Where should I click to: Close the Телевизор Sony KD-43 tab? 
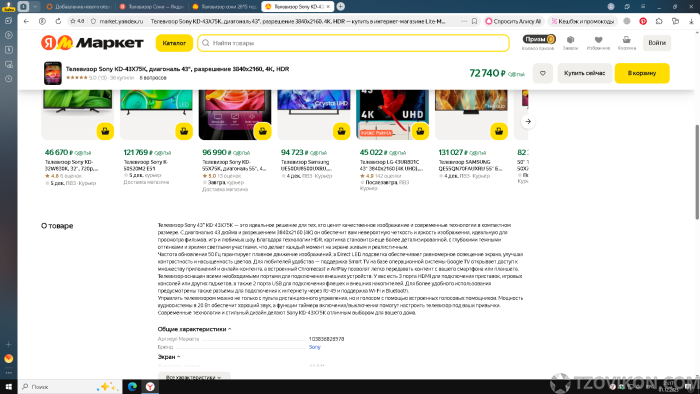click(x=328, y=7)
